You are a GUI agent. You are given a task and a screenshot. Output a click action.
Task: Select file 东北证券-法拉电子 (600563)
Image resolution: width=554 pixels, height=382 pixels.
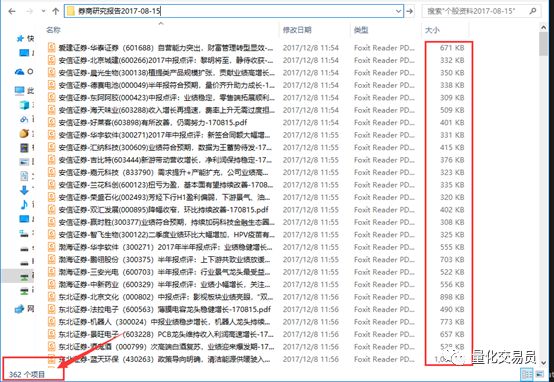pos(165,310)
